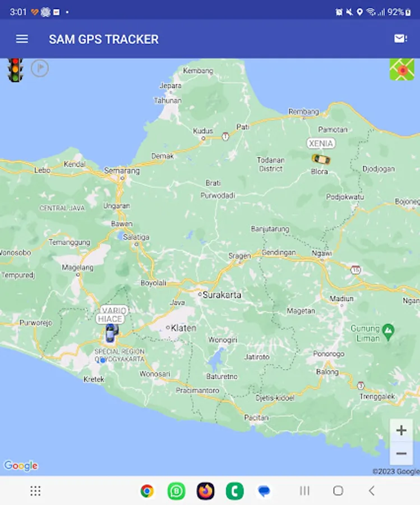Screen dimensions: 420x505
Task: Tap the alarm icon in status bar
Action: (339, 12)
